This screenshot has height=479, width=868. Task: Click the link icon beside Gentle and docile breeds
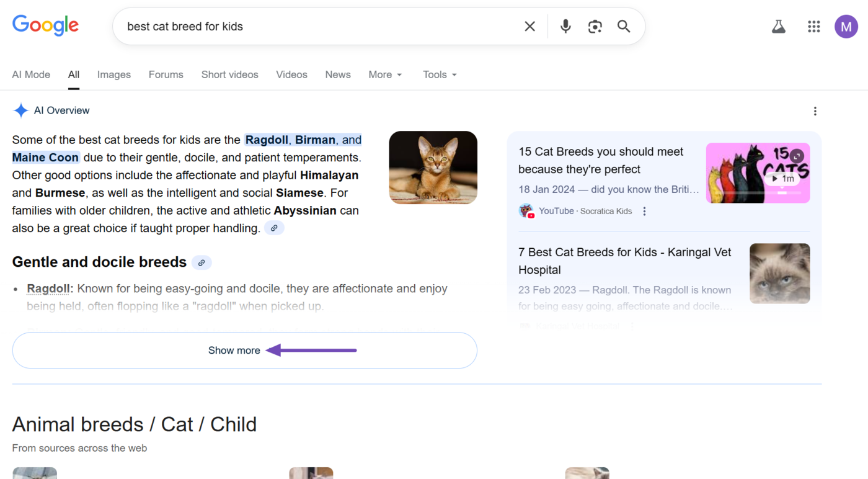click(x=201, y=262)
